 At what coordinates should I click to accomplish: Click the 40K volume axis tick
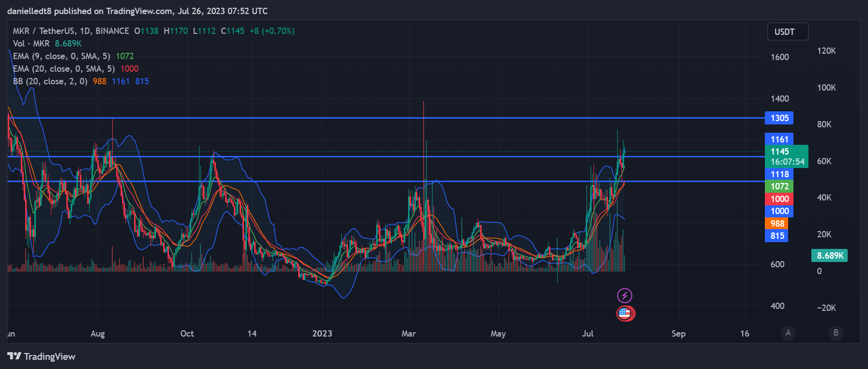point(824,198)
